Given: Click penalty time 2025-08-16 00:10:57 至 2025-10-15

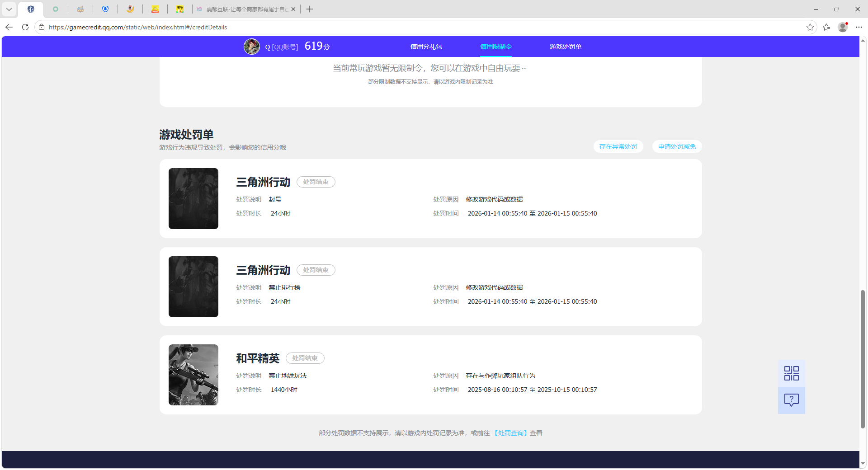Looking at the screenshot, I should tap(532, 390).
